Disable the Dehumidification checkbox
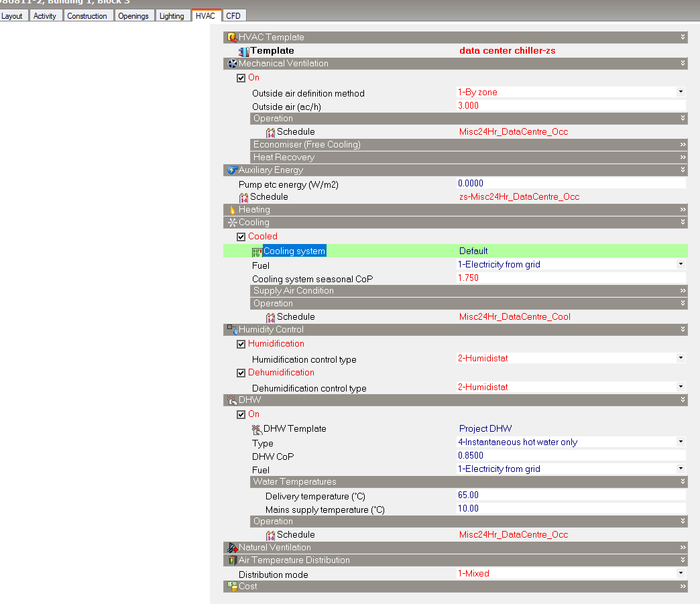Viewport: 700px width, 604px height. click(241, 373)
